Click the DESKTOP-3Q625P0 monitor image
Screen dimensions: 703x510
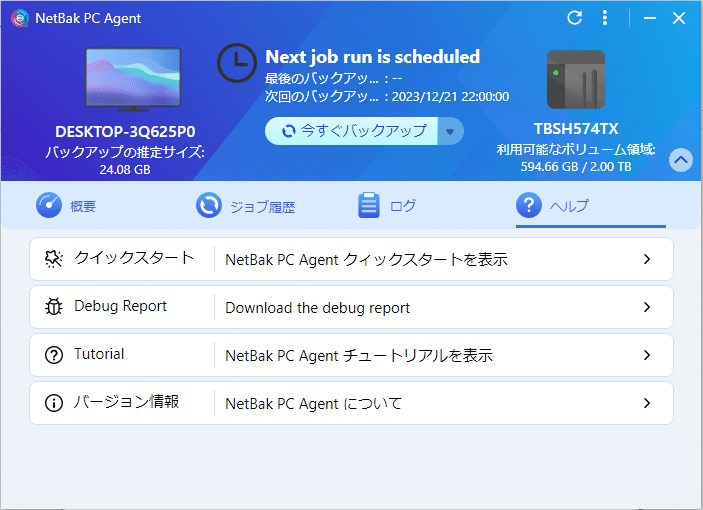pos(133,79)
